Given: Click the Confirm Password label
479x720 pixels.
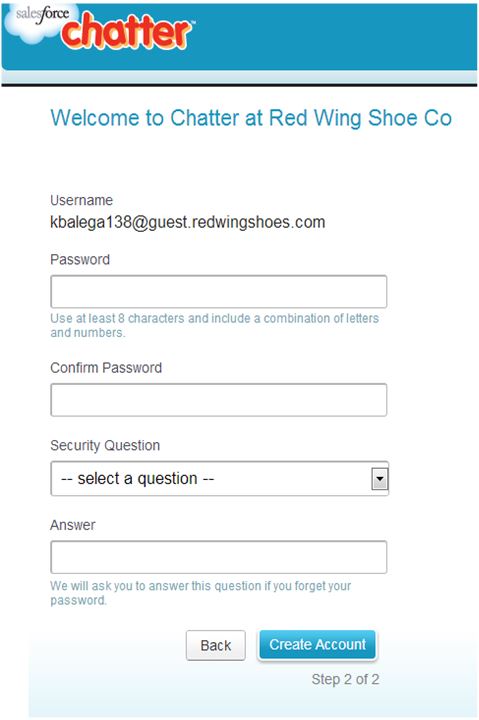Looking at the screenshot, I should click(106, 368).
